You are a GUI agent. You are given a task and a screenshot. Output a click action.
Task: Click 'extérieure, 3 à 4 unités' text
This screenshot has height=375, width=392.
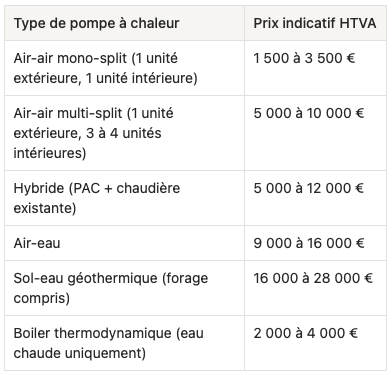click(87, 133)
